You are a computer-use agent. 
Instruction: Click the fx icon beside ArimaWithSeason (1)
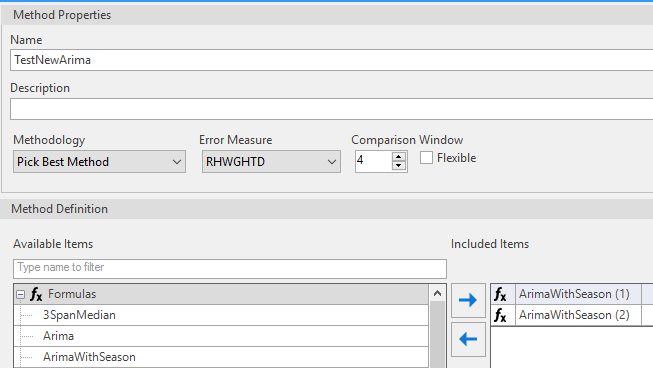coord(501,294)
